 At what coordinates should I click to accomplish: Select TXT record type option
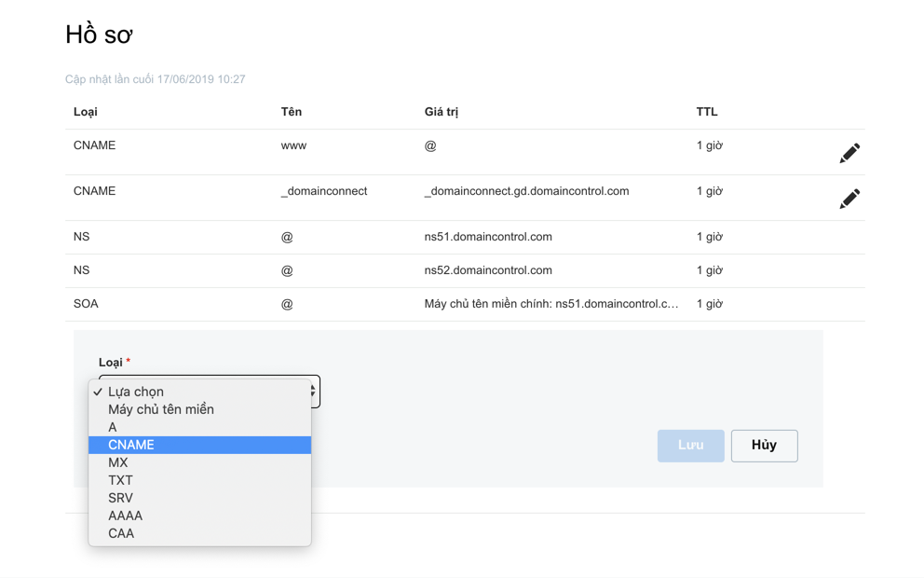pyautogui.click(x=199, y=480)
